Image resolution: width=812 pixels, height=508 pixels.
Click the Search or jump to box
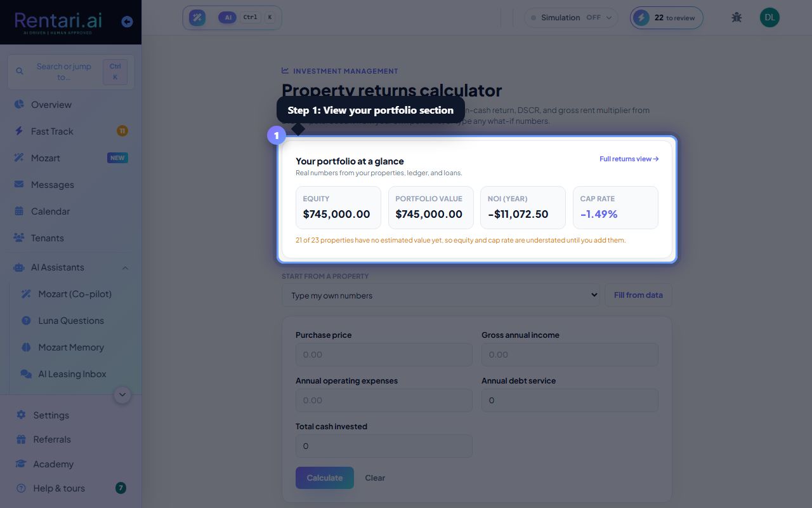point(70,72)
